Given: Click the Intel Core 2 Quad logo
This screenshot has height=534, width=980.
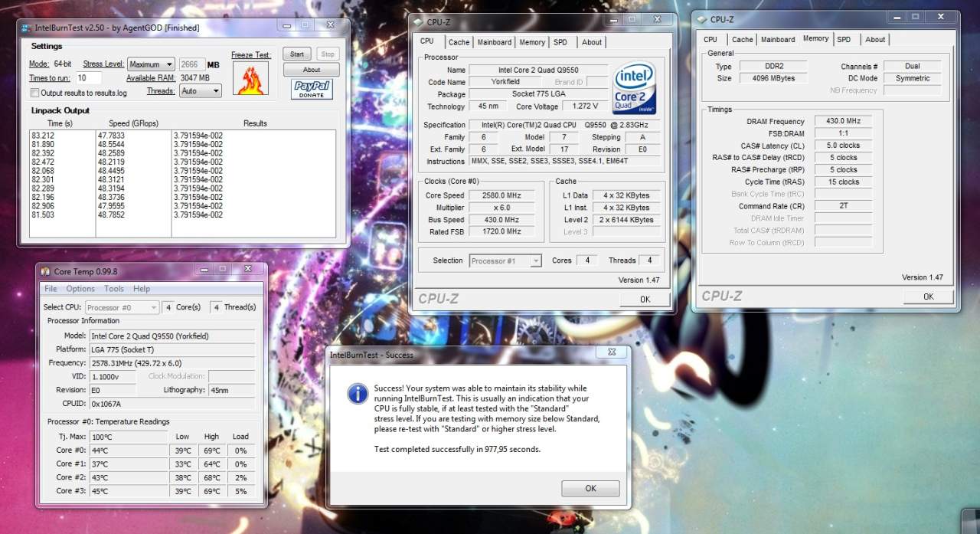Looking at the screenshot, I should [x=635, y=88].
